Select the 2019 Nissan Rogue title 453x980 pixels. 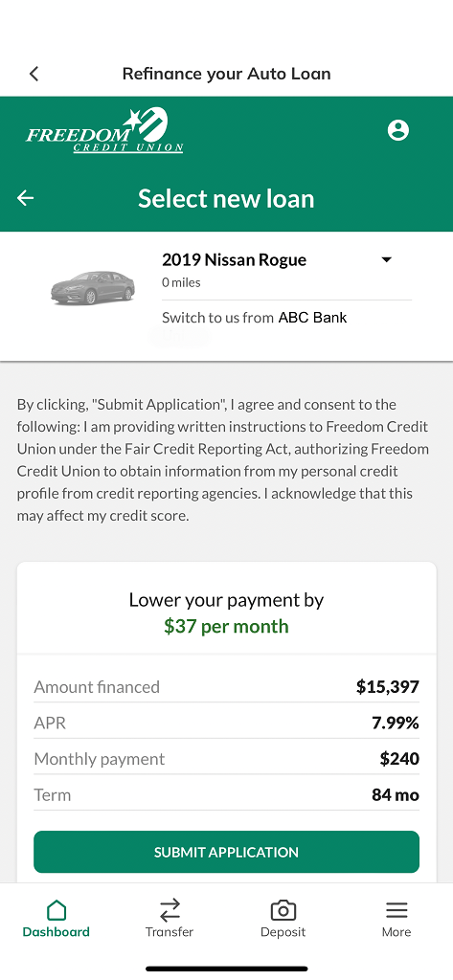[234, 259]
